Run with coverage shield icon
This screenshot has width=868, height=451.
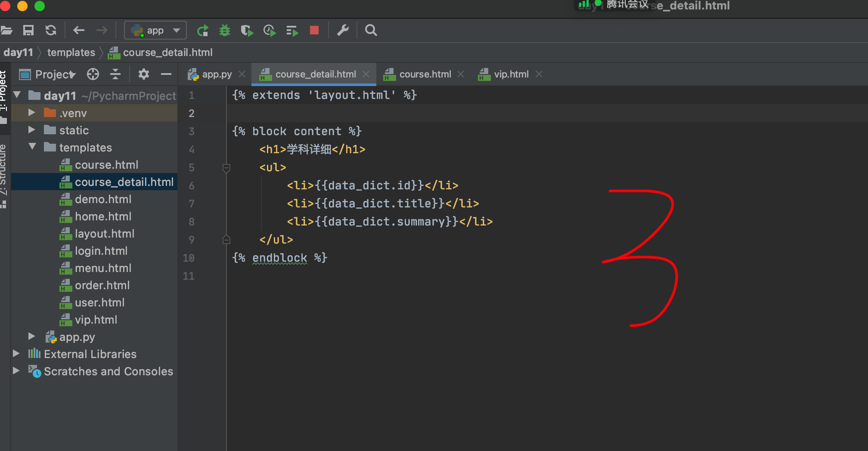(247, 30)
